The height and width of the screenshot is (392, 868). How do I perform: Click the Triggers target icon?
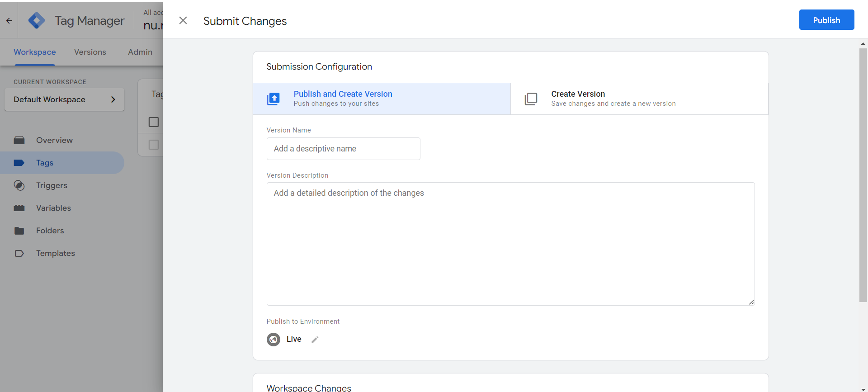coord(19,185)
